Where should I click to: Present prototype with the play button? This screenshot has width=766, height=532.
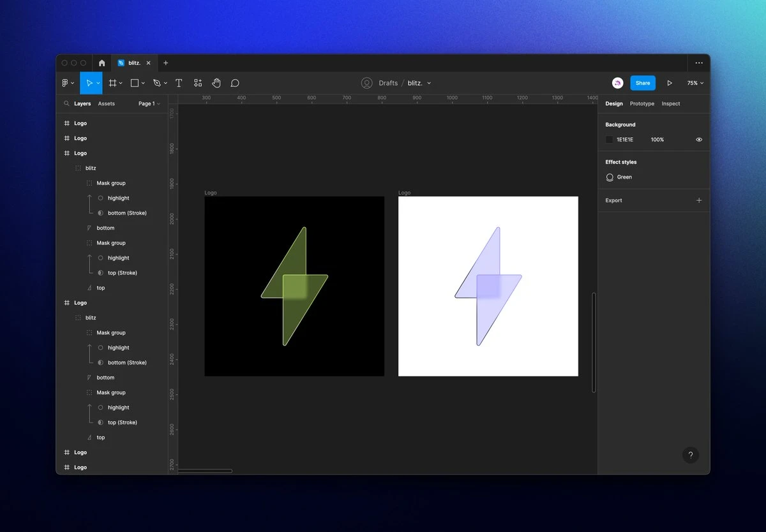click(x=670, y=83)
